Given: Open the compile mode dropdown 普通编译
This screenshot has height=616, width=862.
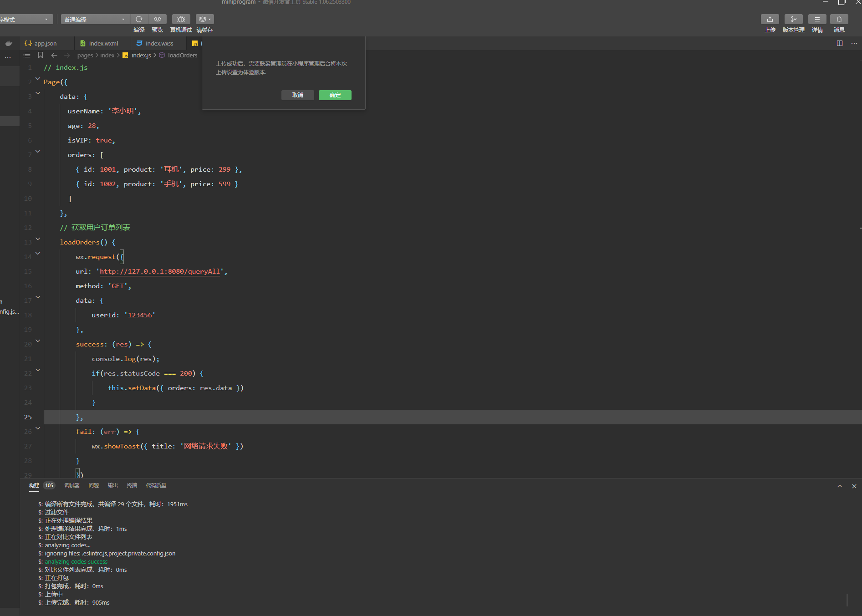Looking at the screenshot, I should point(95,19).
